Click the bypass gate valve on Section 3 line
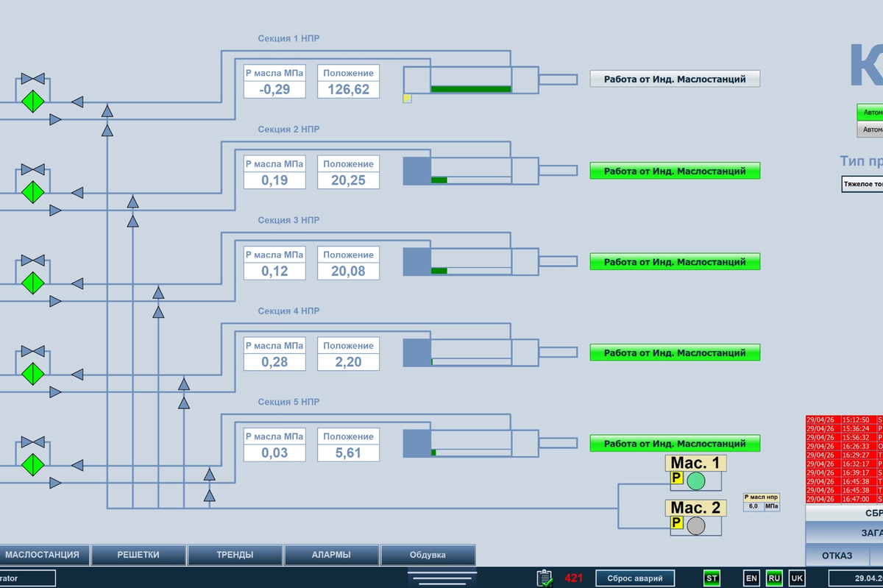Viewport: 883px width, 588px height. click(x=32, y=261)
